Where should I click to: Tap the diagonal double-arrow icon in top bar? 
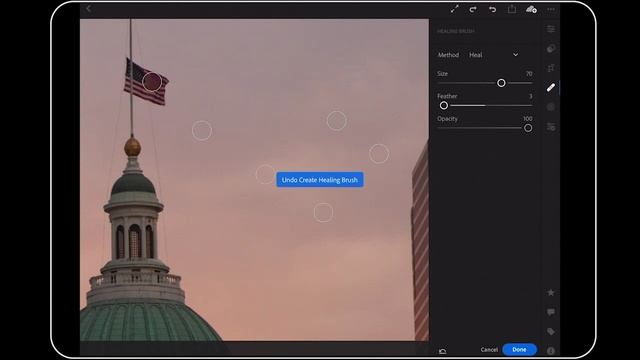click(454, 9)
